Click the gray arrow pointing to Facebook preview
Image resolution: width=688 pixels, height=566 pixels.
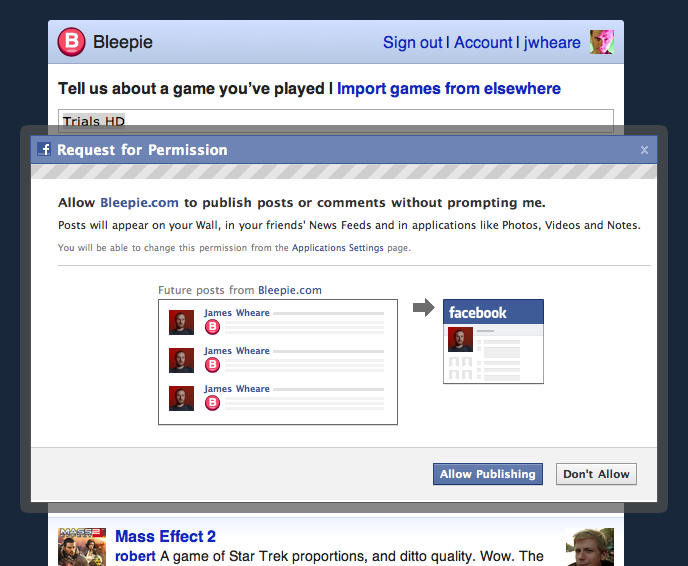tap(423, 307)
